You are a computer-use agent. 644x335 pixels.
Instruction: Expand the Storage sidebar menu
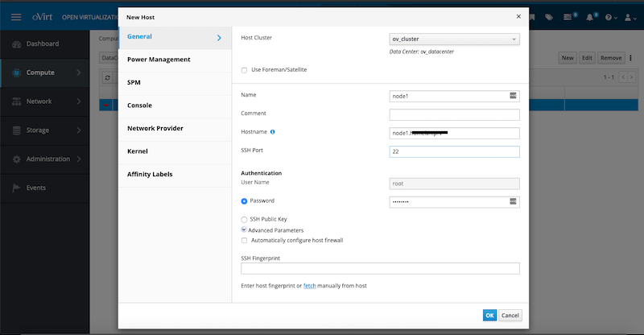44,130
